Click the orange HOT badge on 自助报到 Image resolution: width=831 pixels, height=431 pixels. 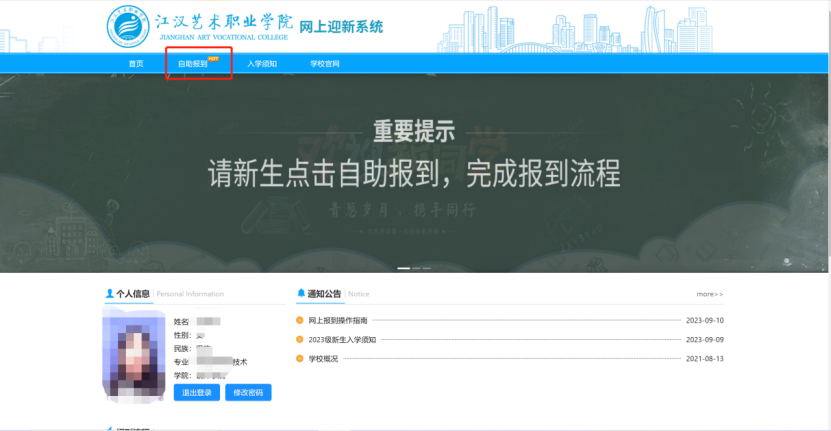pos(213,58)
